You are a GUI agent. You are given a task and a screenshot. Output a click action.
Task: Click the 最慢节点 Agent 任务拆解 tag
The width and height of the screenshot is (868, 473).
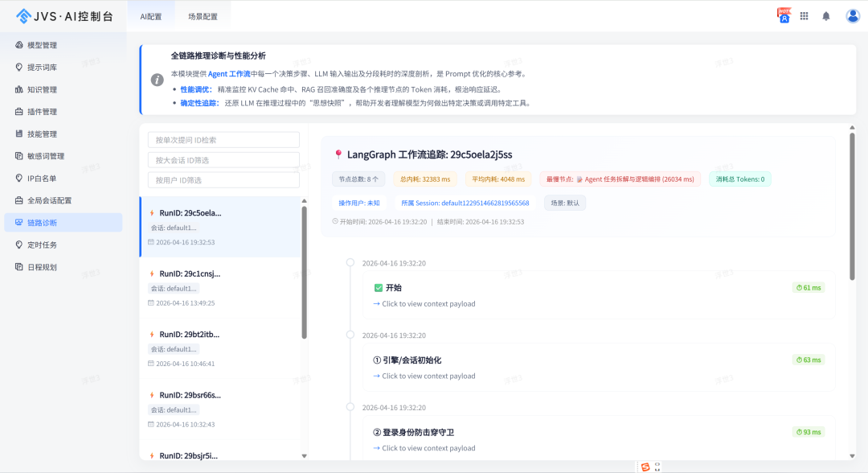(x=620, y=179)
